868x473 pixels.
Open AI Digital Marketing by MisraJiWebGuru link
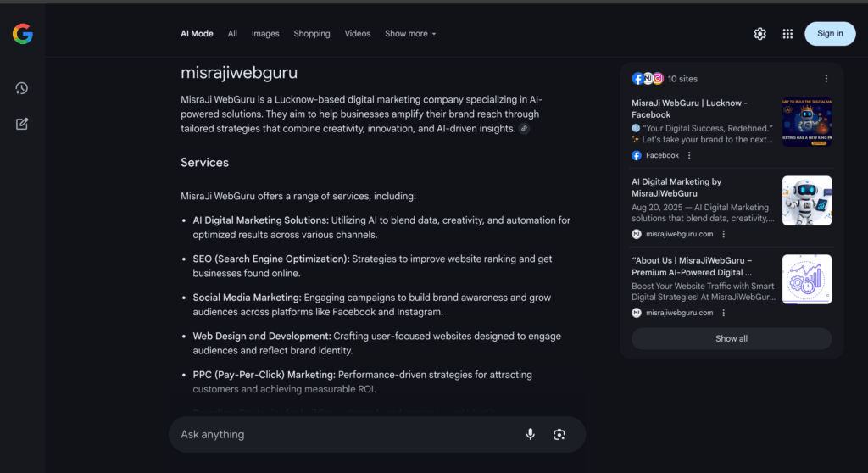point(676,187)
